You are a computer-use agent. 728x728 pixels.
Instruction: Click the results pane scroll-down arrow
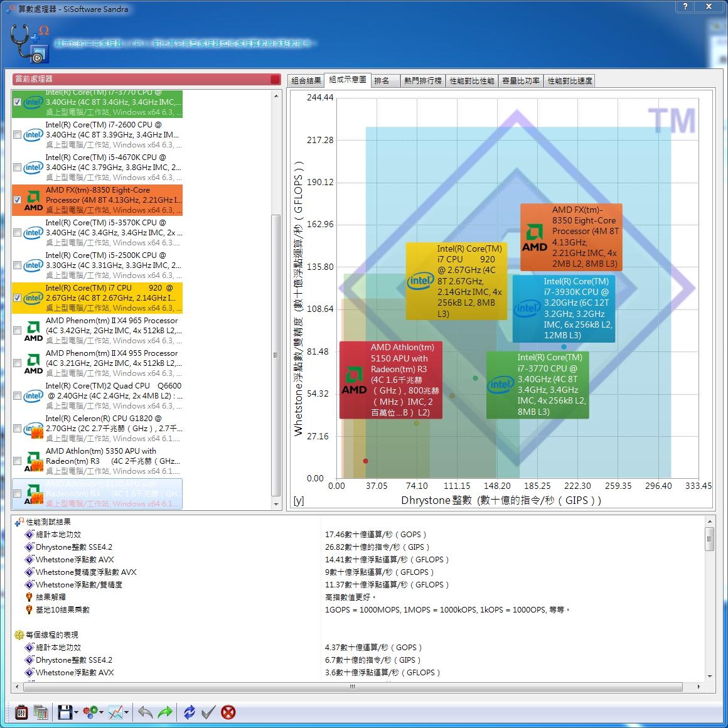[709, 677]
